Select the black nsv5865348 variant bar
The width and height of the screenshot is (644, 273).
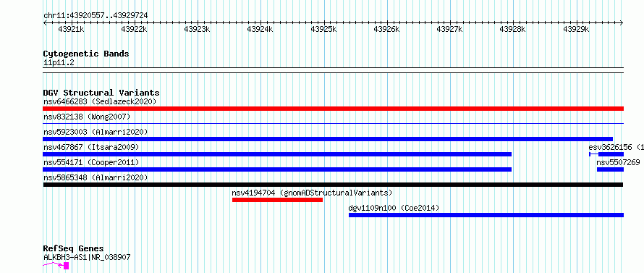coord(333,185)
